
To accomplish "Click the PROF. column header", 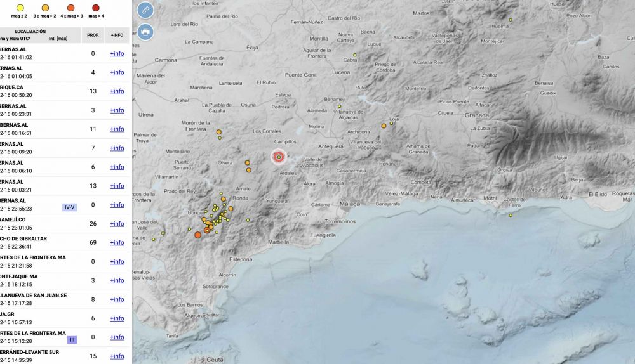I will coord(93,35).
